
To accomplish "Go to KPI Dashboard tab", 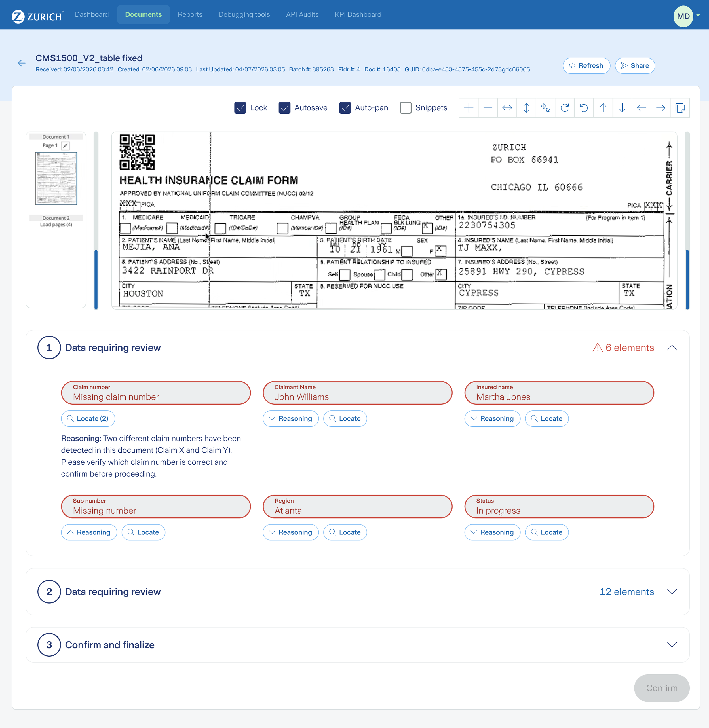I will [x=358, y=14].
